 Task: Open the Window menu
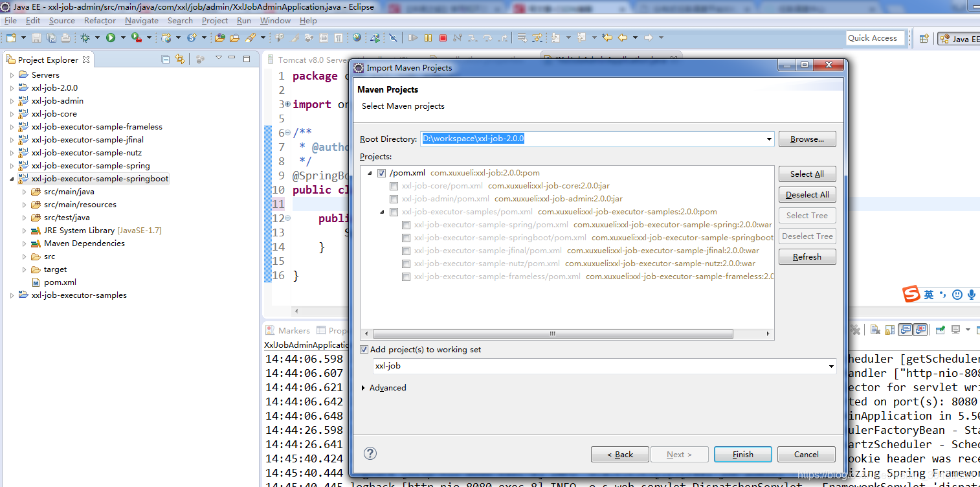(x=275, y=21)
